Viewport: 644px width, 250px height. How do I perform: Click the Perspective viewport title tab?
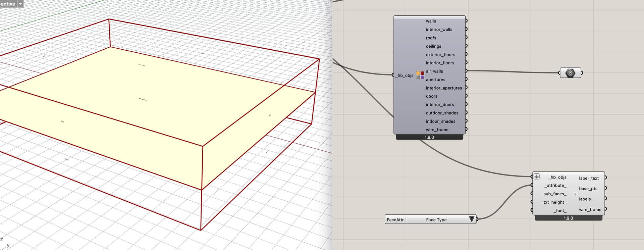7,4
